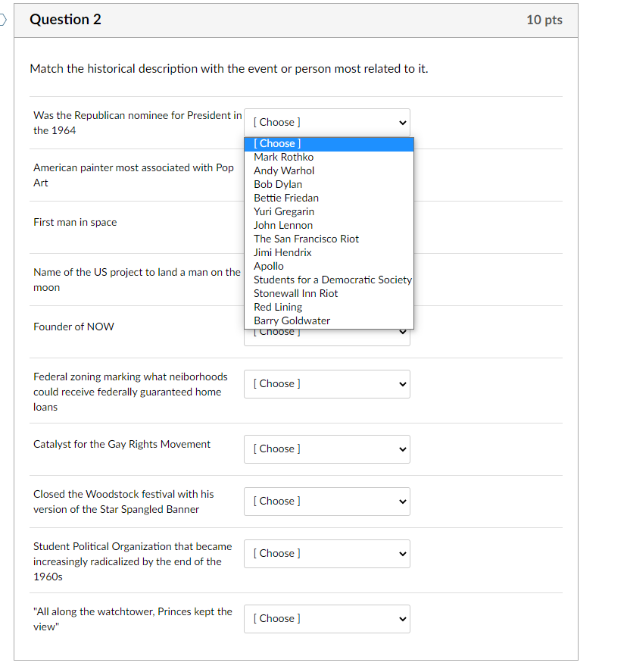Expand Catalyst for Gay Rights Movement dropdown
The image size is (627, 672).
327,449
